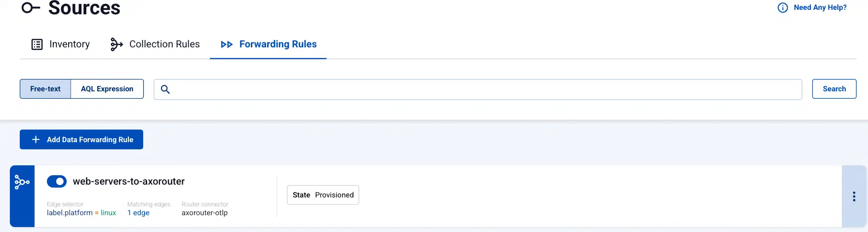Image resolution: width=868 pixels, height=232 pixels.
Task: Click the Forwarding Rules double-arrow icon
Action: pos(227,44)
